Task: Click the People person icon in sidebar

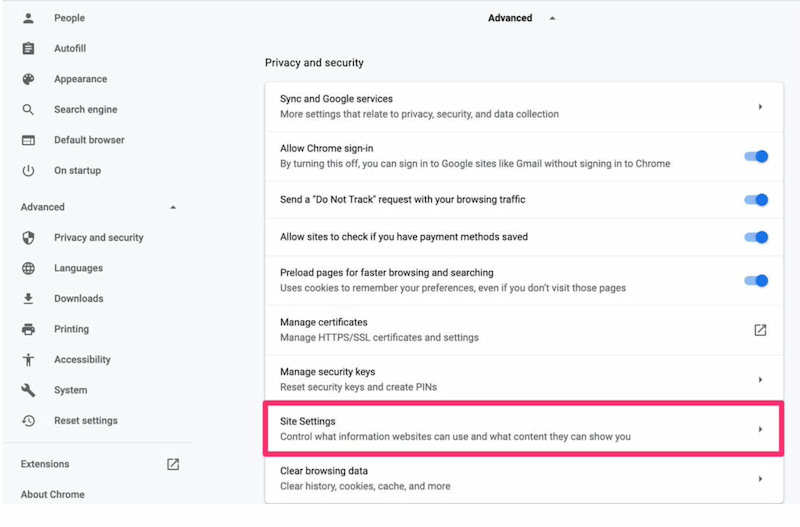Action: (28, 18)
